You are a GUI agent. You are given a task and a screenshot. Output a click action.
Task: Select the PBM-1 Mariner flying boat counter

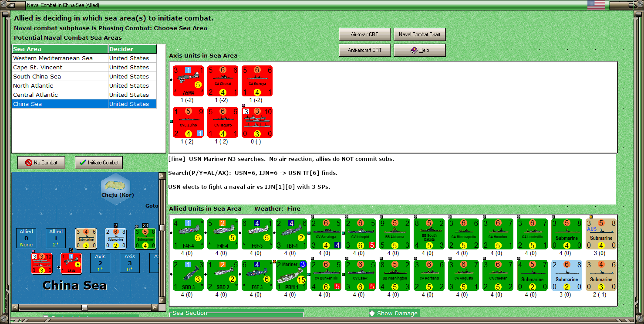(291, 275)
